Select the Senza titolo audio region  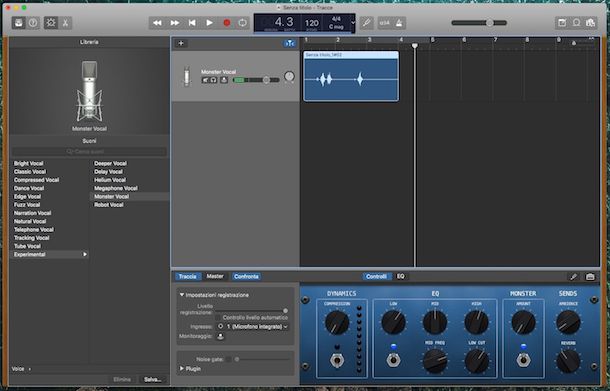coord(351,76)
